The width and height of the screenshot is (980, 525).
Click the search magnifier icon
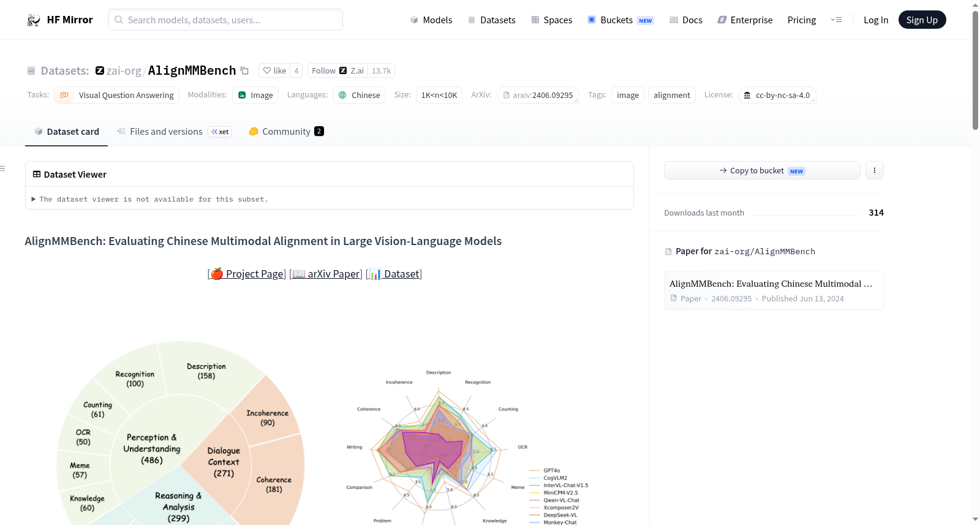(x=119, y=20)
